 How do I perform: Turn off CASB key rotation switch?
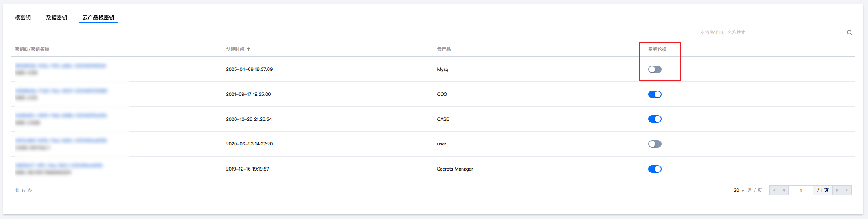pos(655,119)
